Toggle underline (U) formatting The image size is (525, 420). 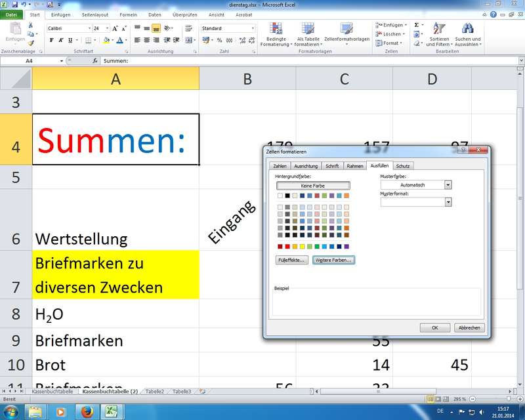pos(70,40)
